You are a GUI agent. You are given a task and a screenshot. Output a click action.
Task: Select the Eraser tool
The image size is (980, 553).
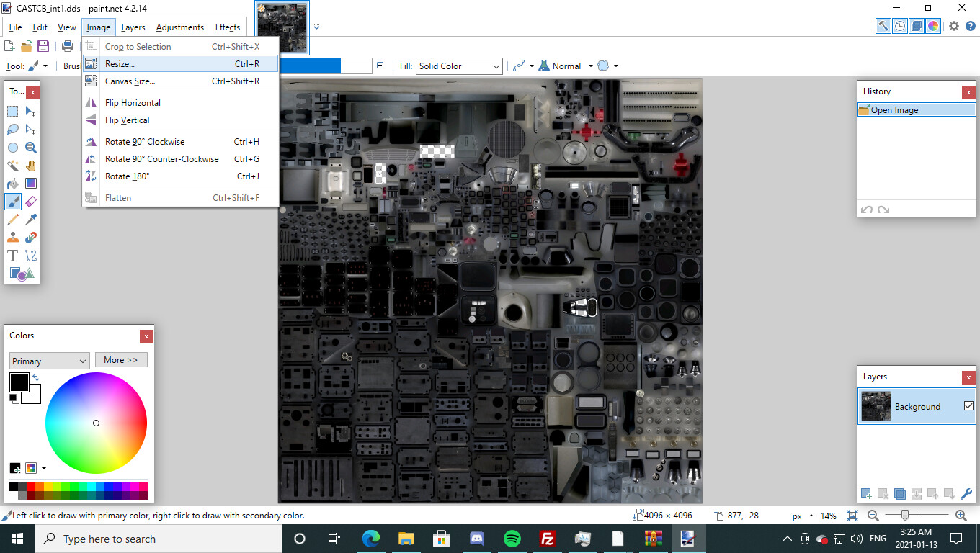(31, 202)
